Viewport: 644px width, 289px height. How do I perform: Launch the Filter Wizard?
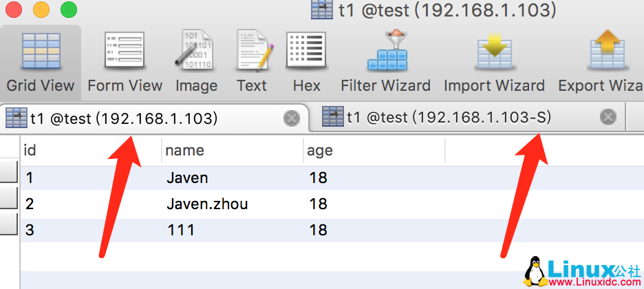[385, 63]
